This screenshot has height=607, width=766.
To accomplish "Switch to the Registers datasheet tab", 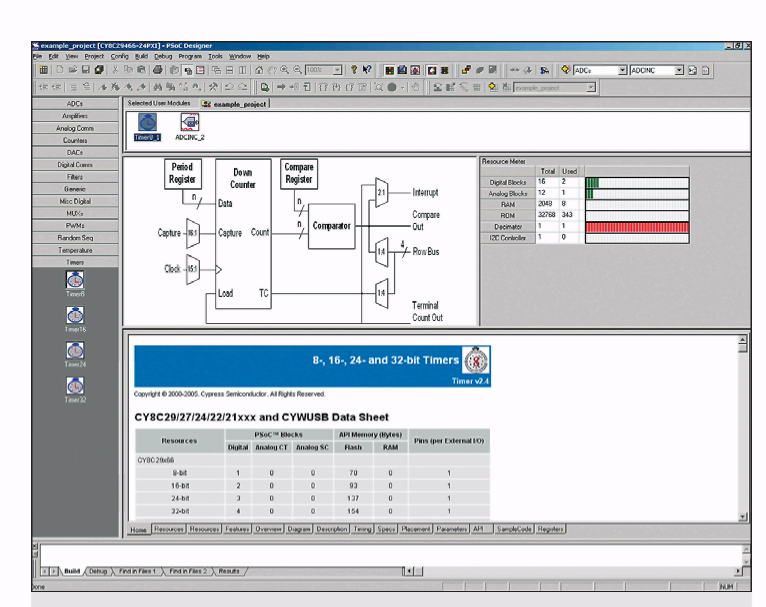I will click(x=550, y=529).
